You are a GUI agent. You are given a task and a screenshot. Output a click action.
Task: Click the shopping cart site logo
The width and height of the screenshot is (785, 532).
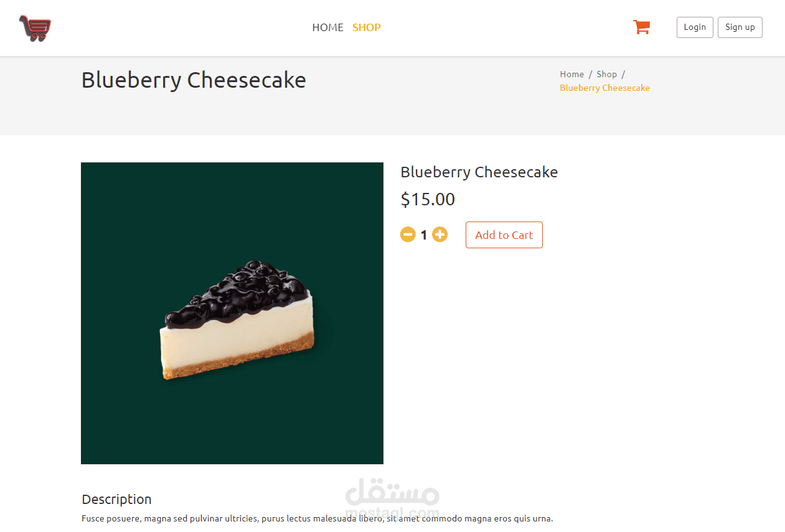(x=35, y=28)
